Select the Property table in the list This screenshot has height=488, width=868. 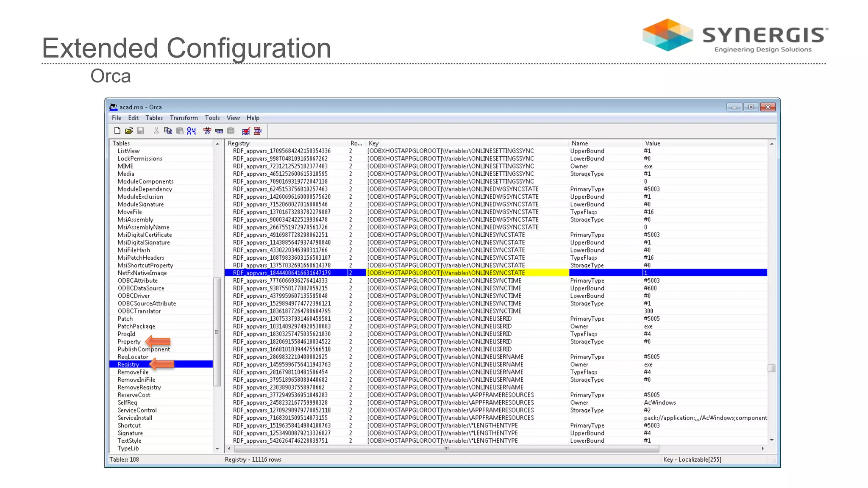(x=129, y=342)
